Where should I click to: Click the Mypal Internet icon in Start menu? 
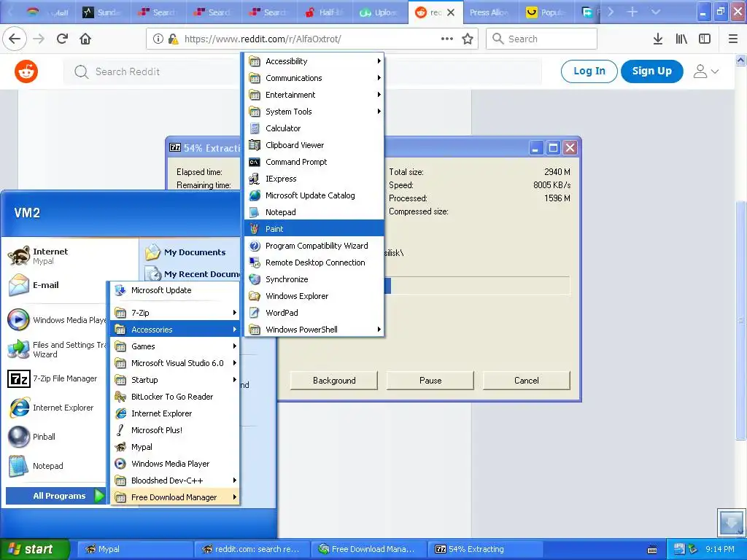click(x=18, y=256)
